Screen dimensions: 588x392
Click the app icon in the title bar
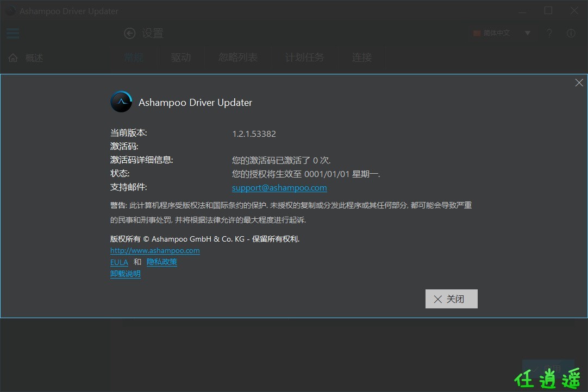click(11, 11)
